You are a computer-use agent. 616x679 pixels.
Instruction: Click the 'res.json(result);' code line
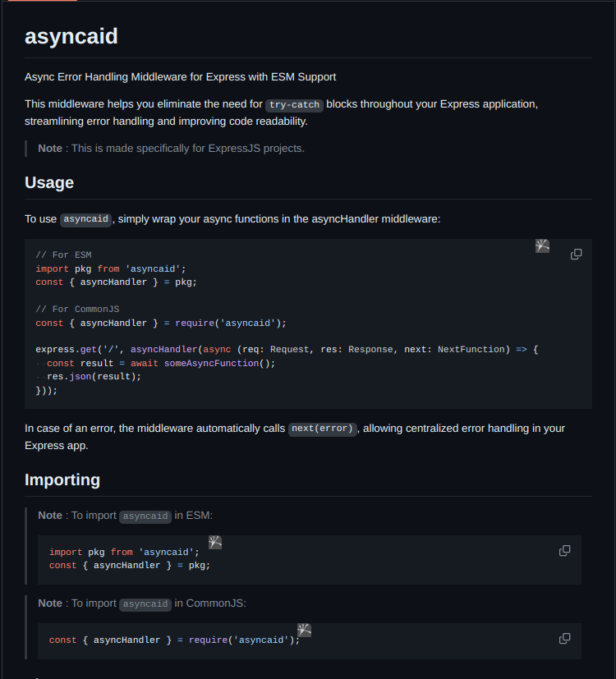tap(94, 377)
